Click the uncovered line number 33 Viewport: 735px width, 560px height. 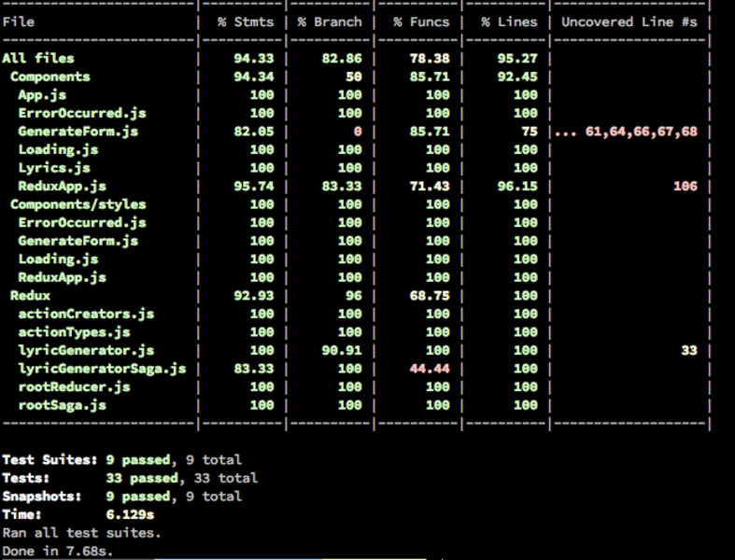point(689,351)
